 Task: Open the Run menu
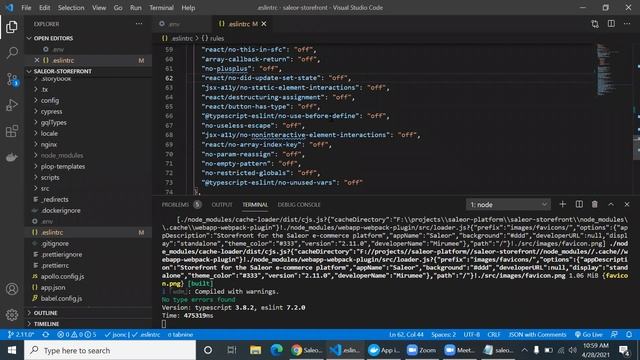point(136,8)
